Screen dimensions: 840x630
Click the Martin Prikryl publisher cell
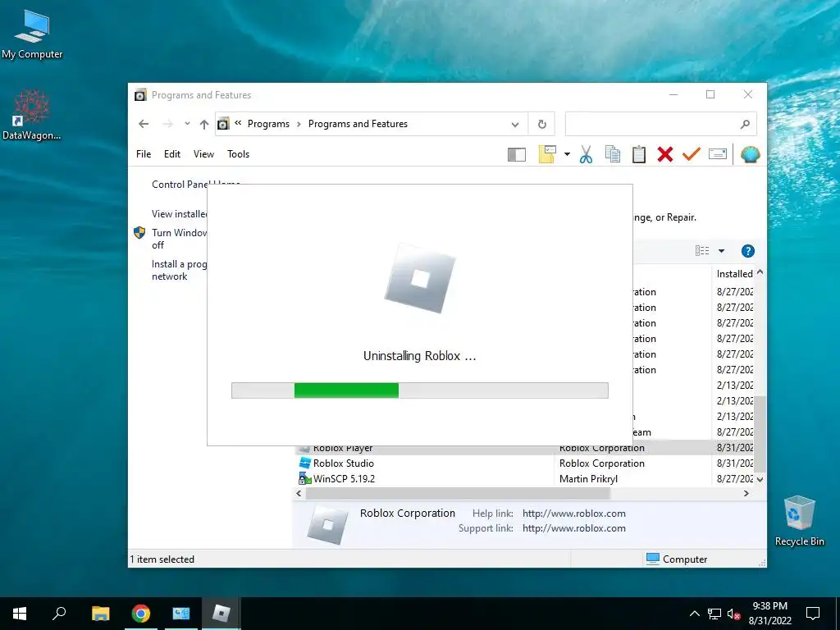(588, 479)
